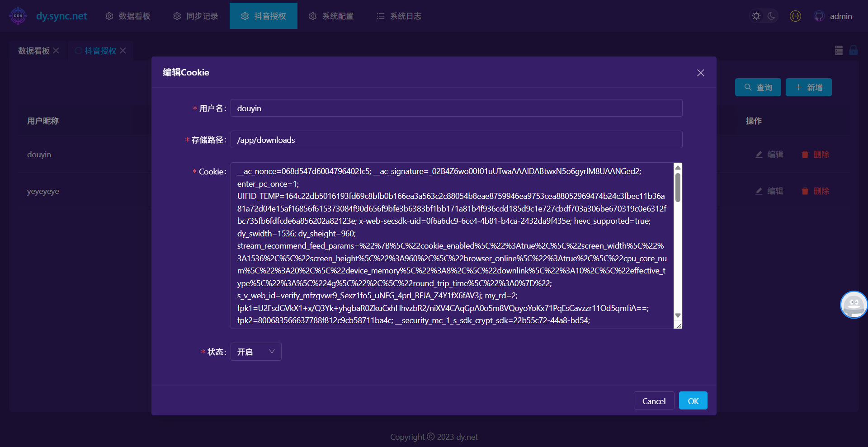
Task: Click the 用户昵称 column header
Action: [43, 121]
